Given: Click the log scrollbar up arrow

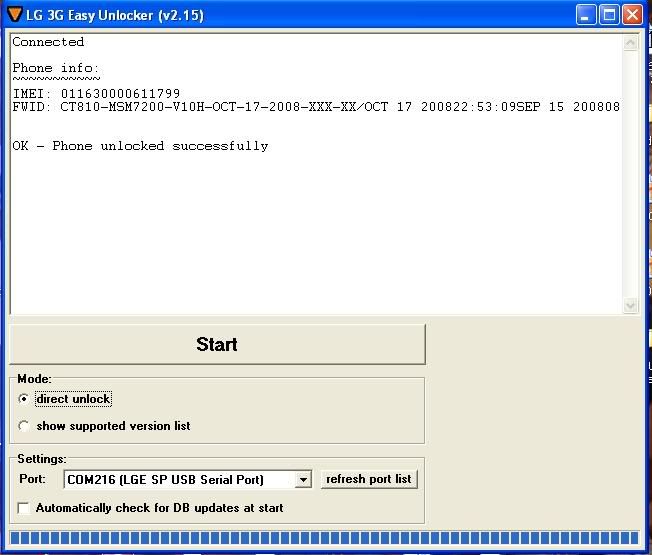Looking at the screenshot, I should [630, 43].
